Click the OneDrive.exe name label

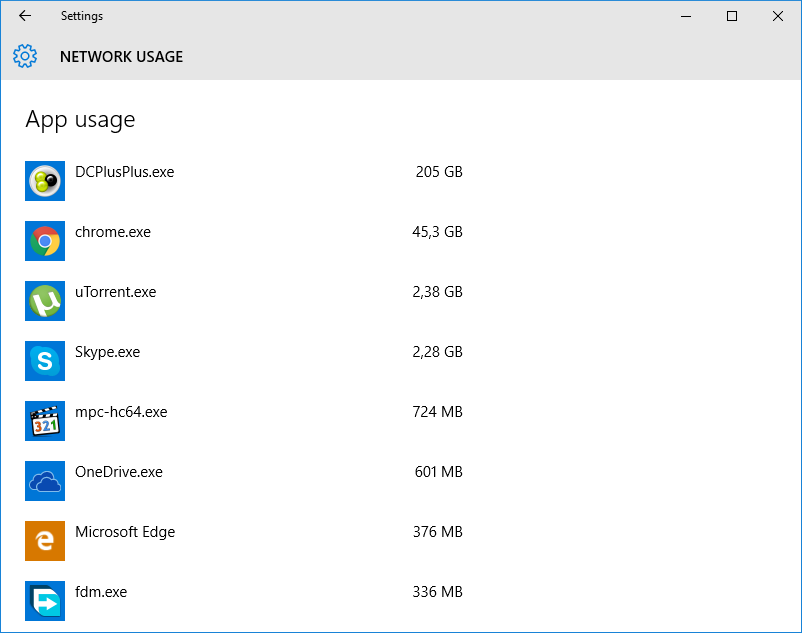click(x=118, y=472)
